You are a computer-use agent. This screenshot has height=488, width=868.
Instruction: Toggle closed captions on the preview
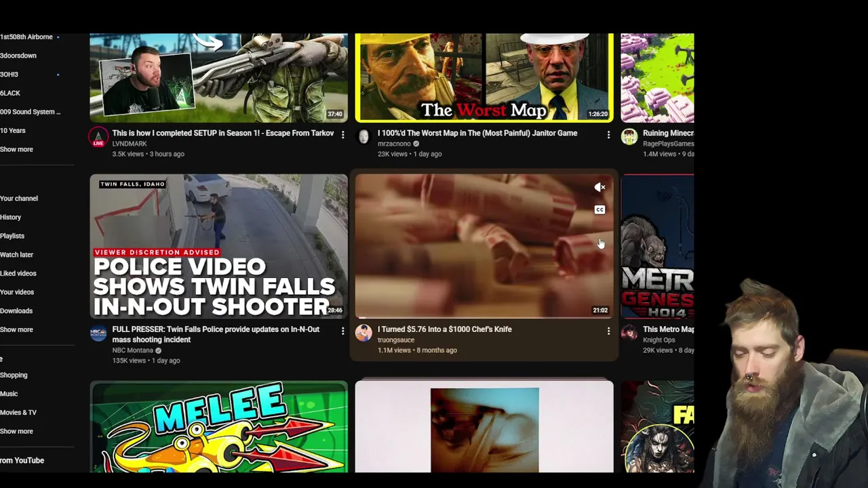click(x=599, y=209)
